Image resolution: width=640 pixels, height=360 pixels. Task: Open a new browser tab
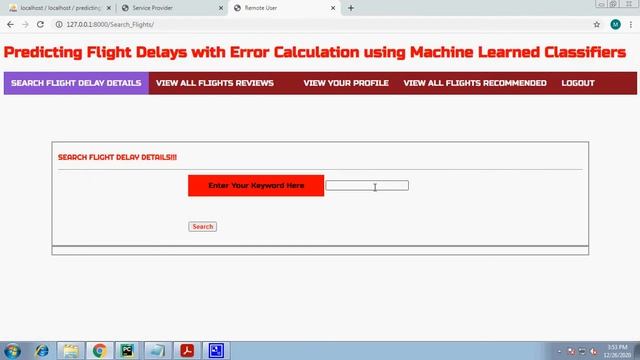click(x=351, y=8)
